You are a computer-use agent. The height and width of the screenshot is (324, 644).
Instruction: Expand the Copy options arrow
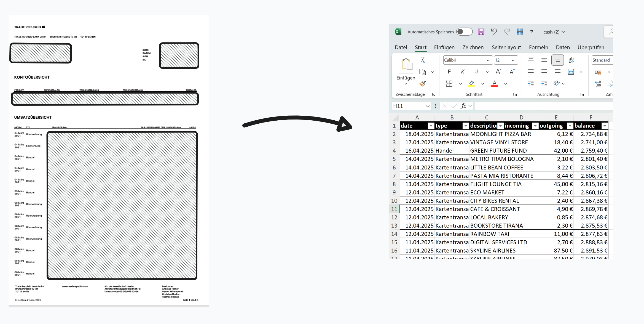(x=433, y=72)
